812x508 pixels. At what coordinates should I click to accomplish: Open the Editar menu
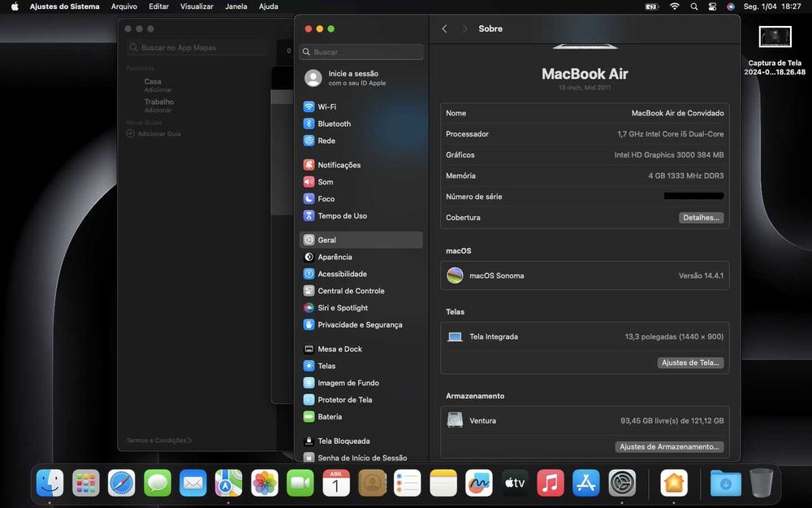[x=159, y=7]
